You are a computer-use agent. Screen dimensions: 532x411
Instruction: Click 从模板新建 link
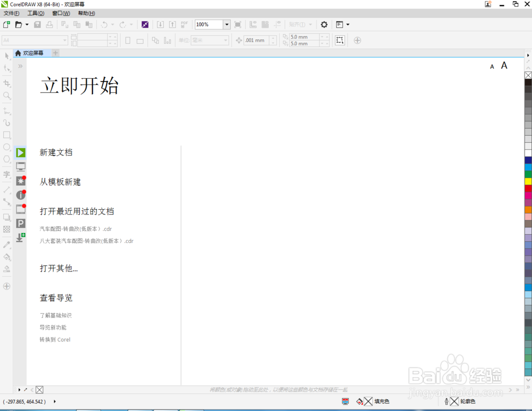60,182
